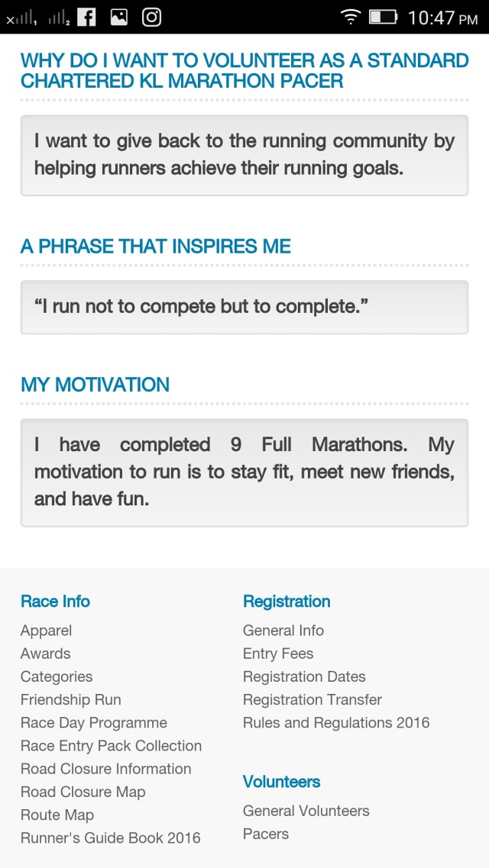Image resolution: width=489 pixels, height=868 pixels.
Task: Open the Apparel link
Action: (x=46, y=631)
